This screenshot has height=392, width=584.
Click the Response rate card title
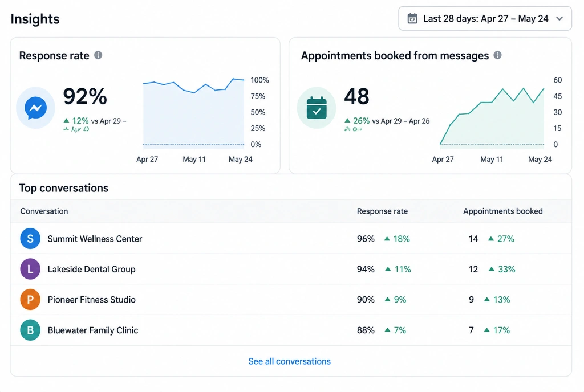tap(54, 55)
